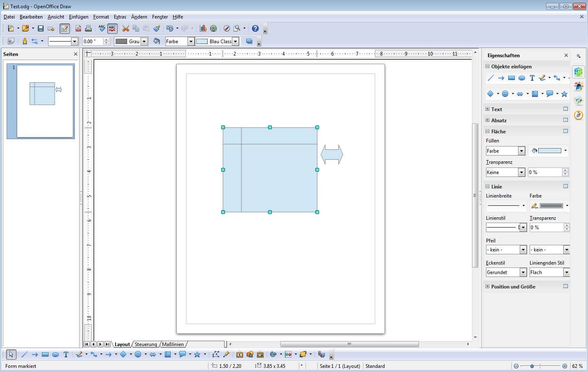Image resolution: width=588 pixels, height=372 pixels.
Task: Click the Print icon in toolbar
Action: pos(88,28)
